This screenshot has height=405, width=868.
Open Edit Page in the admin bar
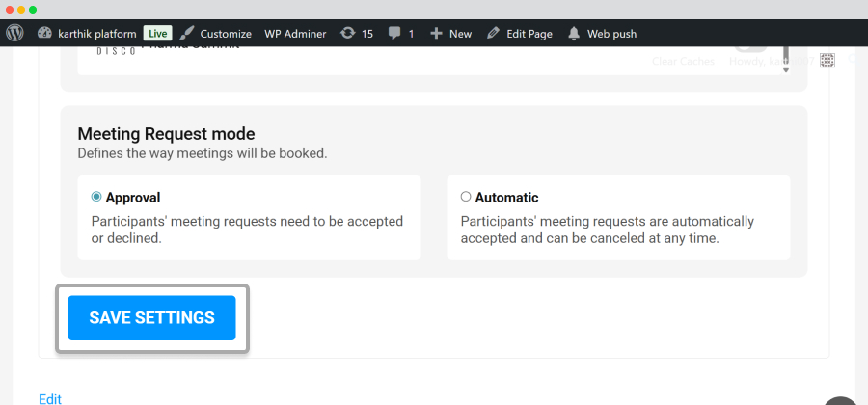(x=529, y=34)
